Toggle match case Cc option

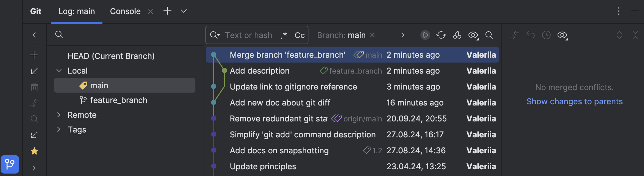300,35
